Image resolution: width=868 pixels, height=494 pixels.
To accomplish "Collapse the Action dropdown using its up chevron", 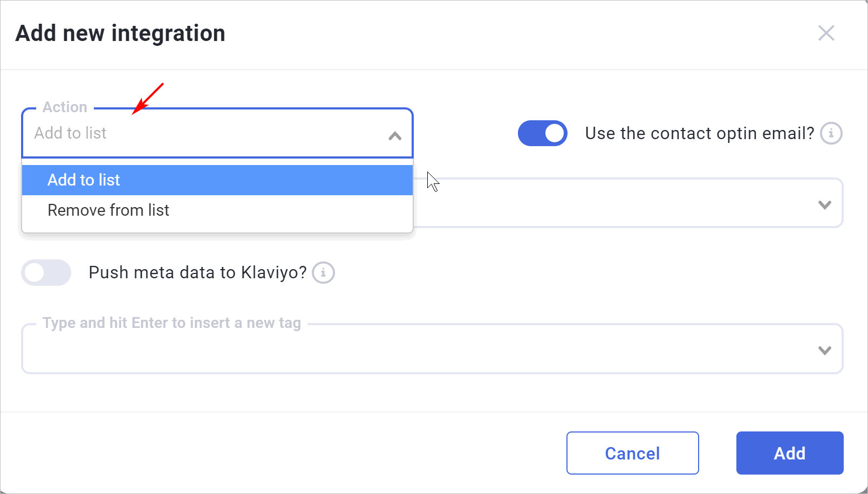I will point(395,136).
